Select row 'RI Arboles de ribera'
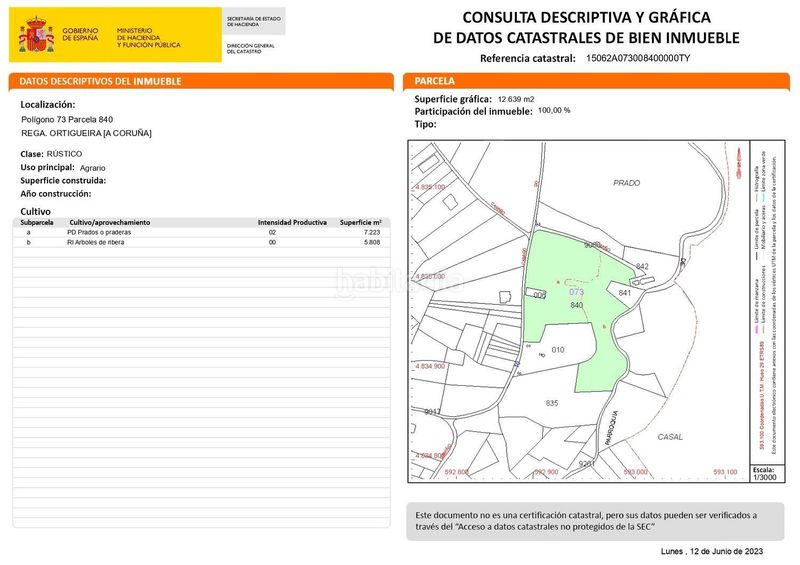 (202, 242)
